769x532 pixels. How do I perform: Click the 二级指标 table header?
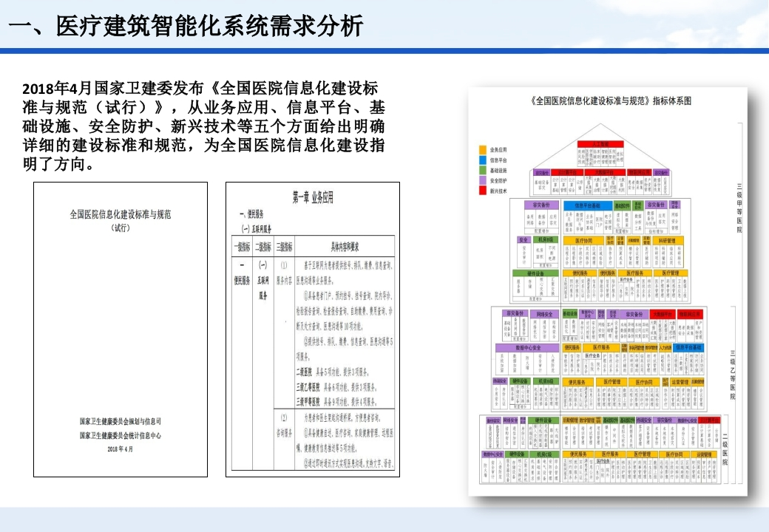click(x=263, y=247)
